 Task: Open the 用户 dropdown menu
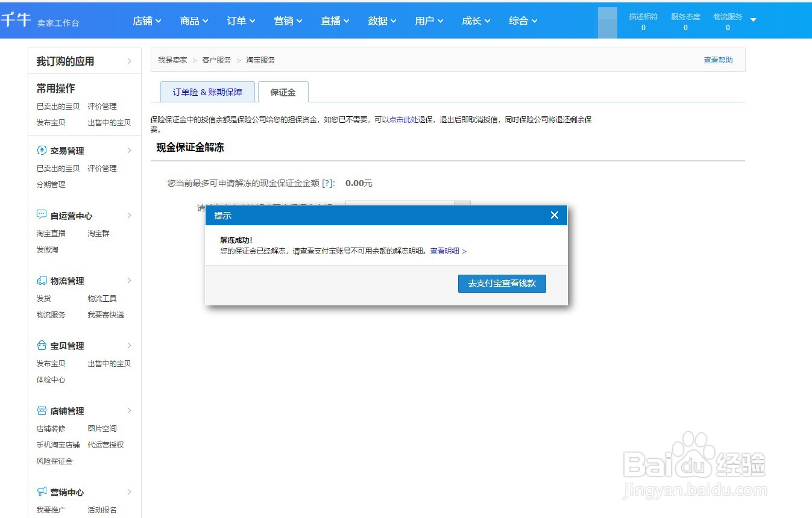click(429, 21)
